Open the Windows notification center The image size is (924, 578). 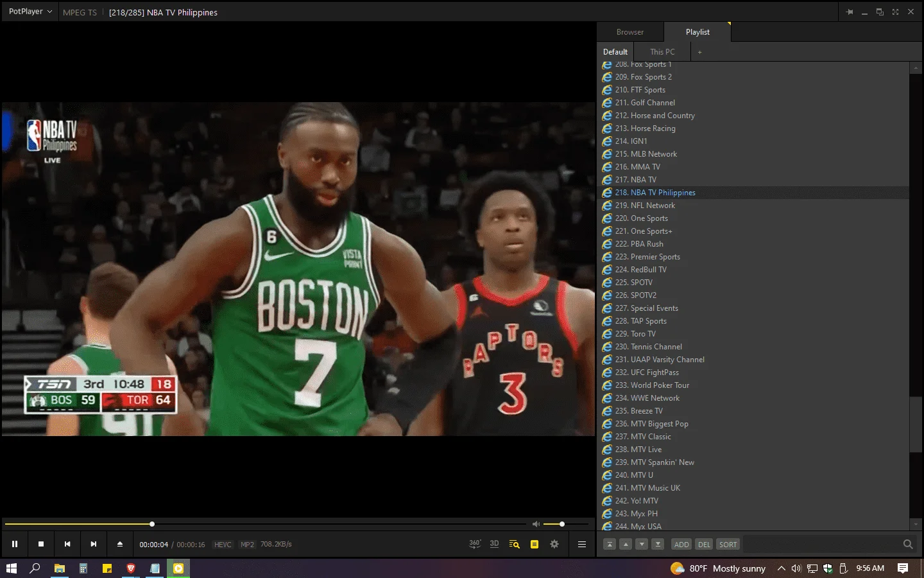(x=903, y=568)
